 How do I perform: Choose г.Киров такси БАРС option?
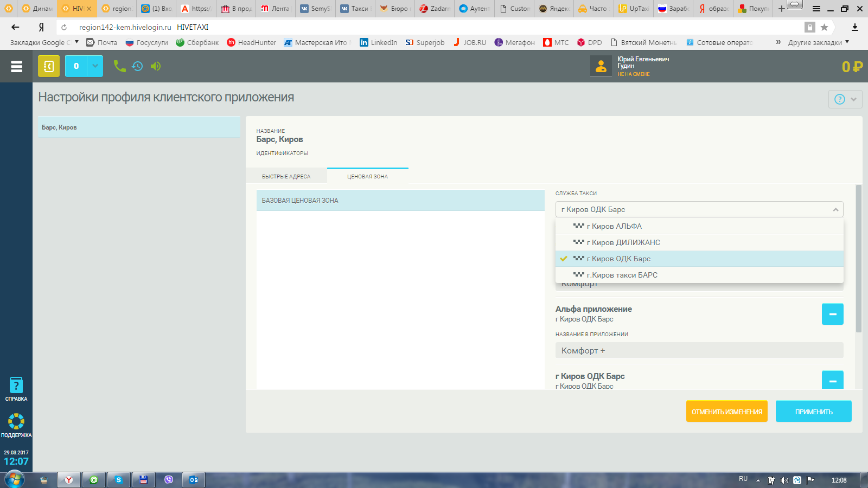click(x=622, y=275)
